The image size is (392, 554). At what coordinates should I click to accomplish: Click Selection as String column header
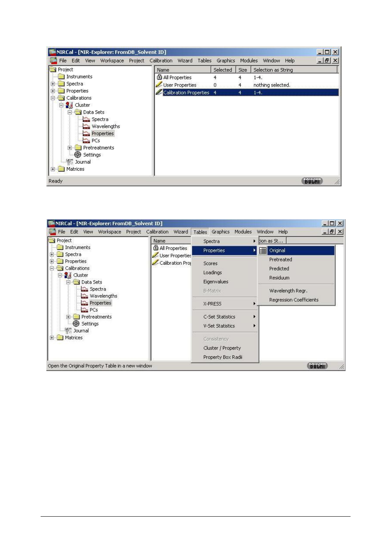click(x=294, y=70)
